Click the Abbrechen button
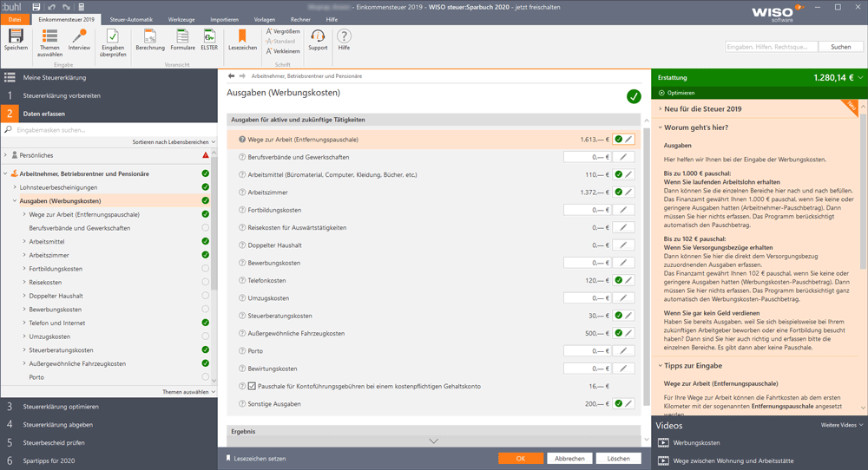 tap(569, 459)
